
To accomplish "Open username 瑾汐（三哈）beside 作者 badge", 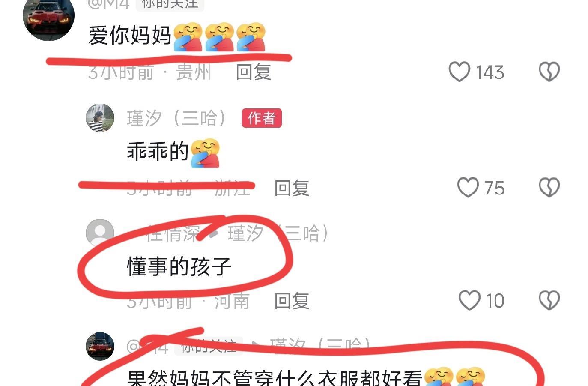I will tap(178, 118).
